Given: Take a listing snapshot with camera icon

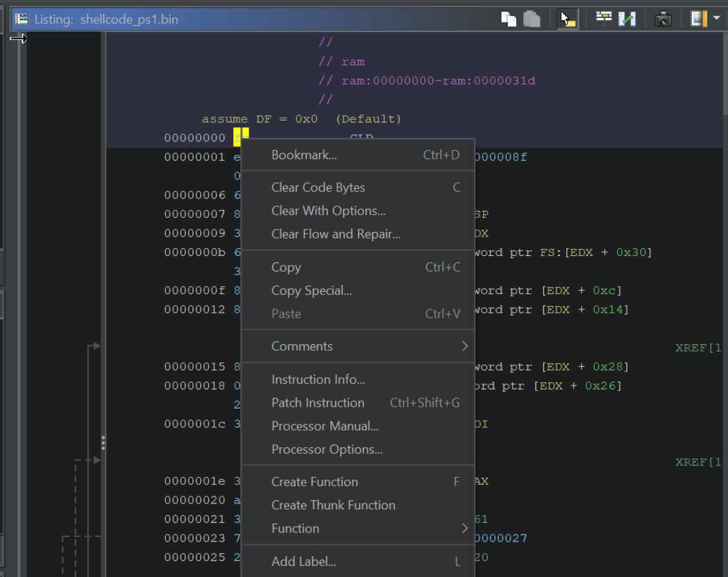Looking at the screenshot, I should [663, 19].
